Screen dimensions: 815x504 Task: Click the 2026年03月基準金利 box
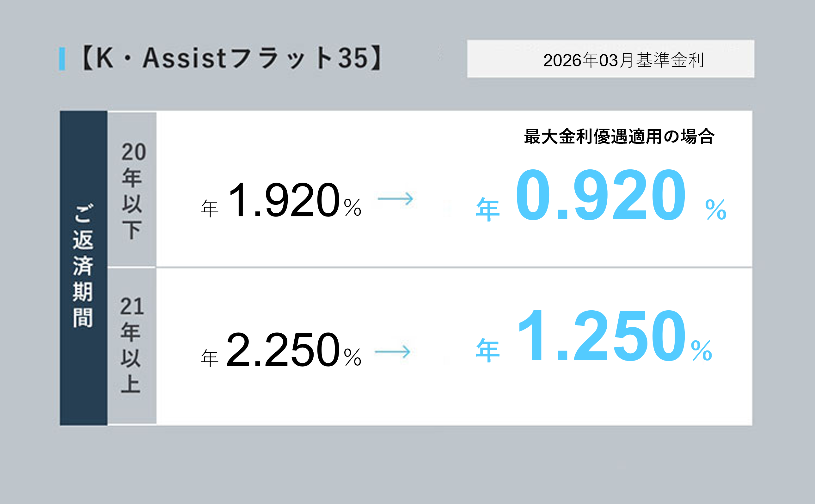click(x=610, y=59)
